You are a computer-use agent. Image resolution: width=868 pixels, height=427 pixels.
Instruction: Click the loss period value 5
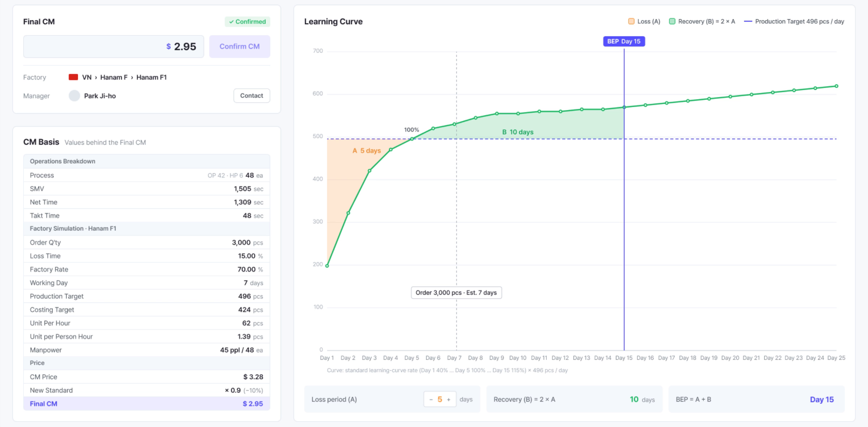point(440,399)
